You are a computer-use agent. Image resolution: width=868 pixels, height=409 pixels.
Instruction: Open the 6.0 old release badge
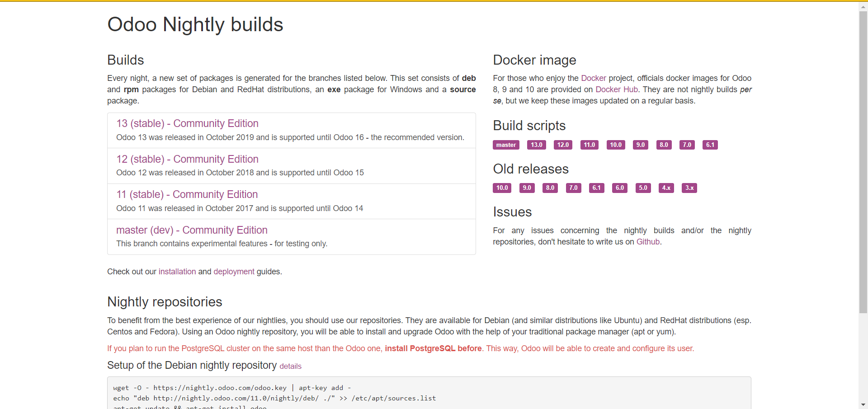620,188
